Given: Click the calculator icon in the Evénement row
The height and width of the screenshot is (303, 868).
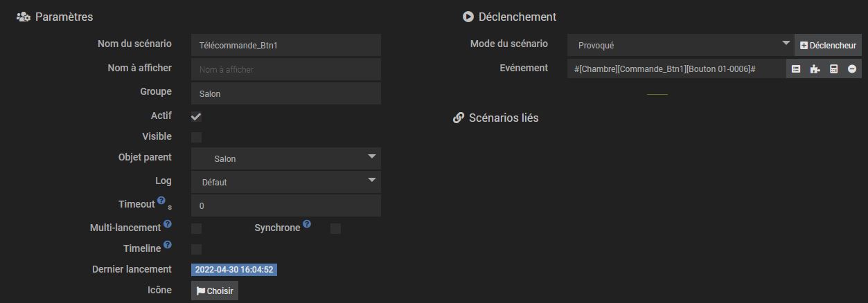Looking at the screenshot, I should pos(833,68).
